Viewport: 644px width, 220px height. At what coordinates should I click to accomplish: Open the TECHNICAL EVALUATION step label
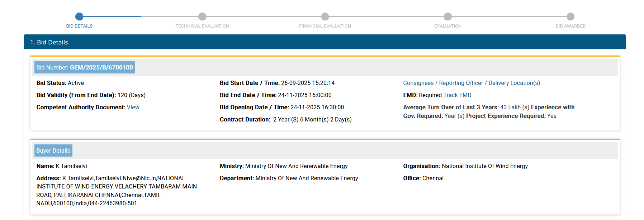[x=202, y=26]
